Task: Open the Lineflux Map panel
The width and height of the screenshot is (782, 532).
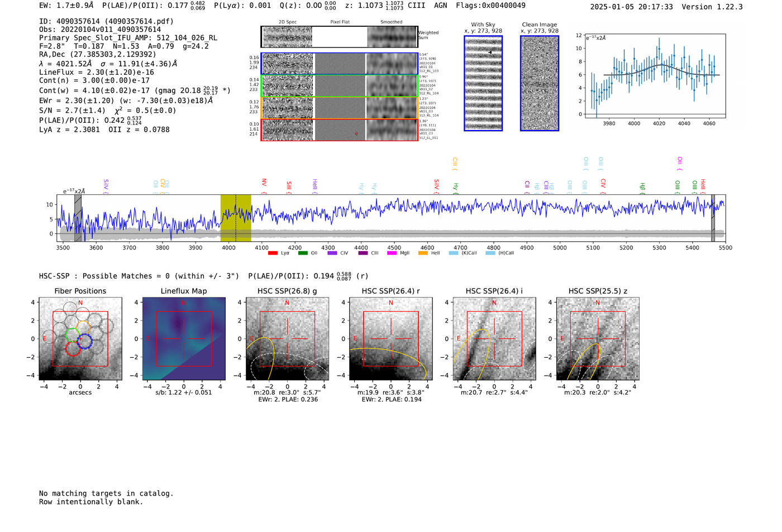Action: coord(184,339)
